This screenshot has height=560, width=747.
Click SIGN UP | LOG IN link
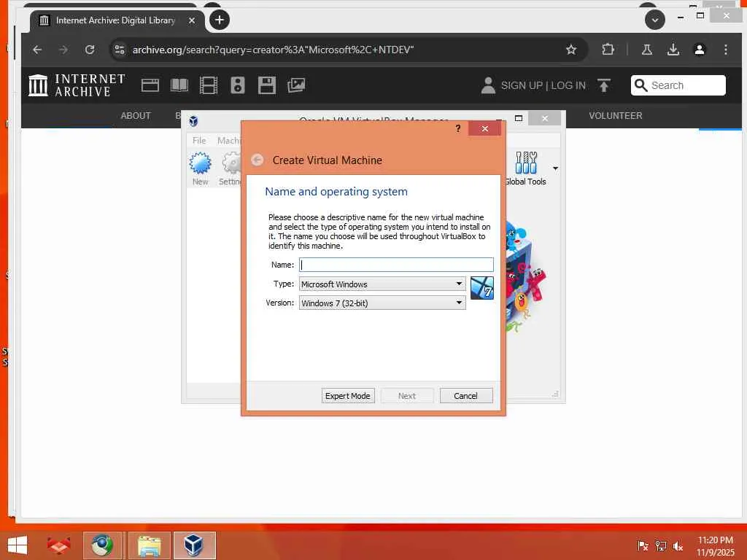543,86
